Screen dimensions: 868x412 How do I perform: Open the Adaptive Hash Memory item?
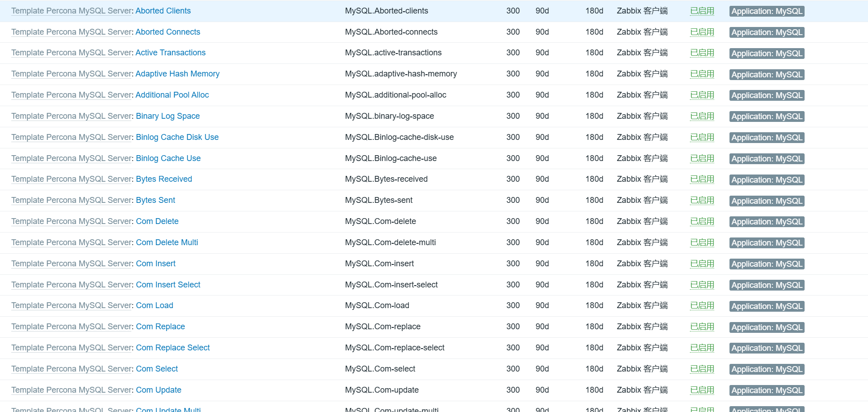tap(178, 74)
